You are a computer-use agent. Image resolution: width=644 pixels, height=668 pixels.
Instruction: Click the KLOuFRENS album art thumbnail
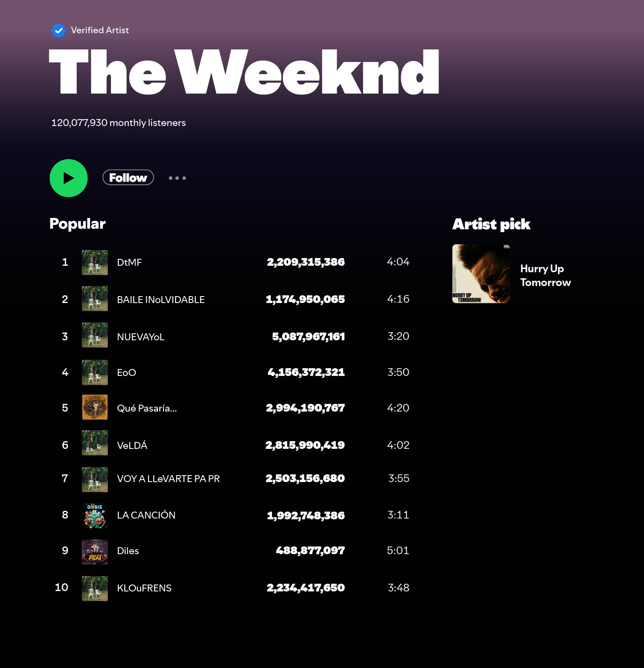coord(95,589)
